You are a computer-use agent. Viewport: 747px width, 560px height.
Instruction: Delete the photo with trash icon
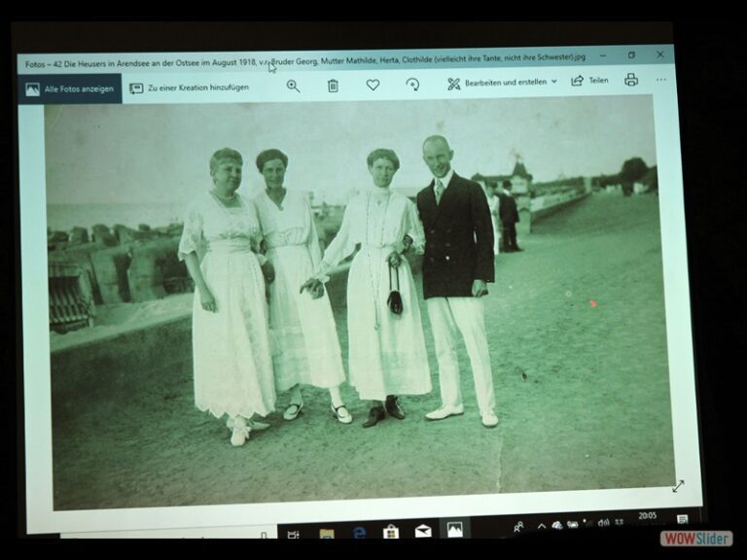333,86
